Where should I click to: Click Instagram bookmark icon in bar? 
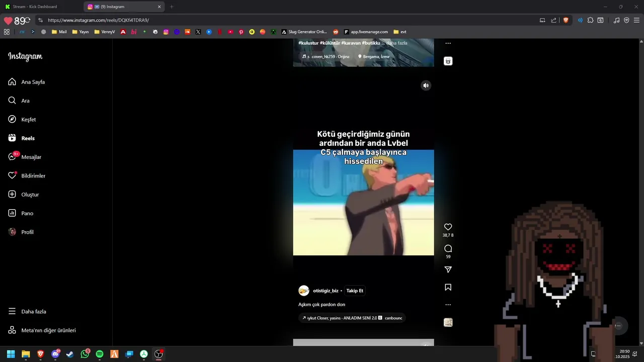click(166, 32)
